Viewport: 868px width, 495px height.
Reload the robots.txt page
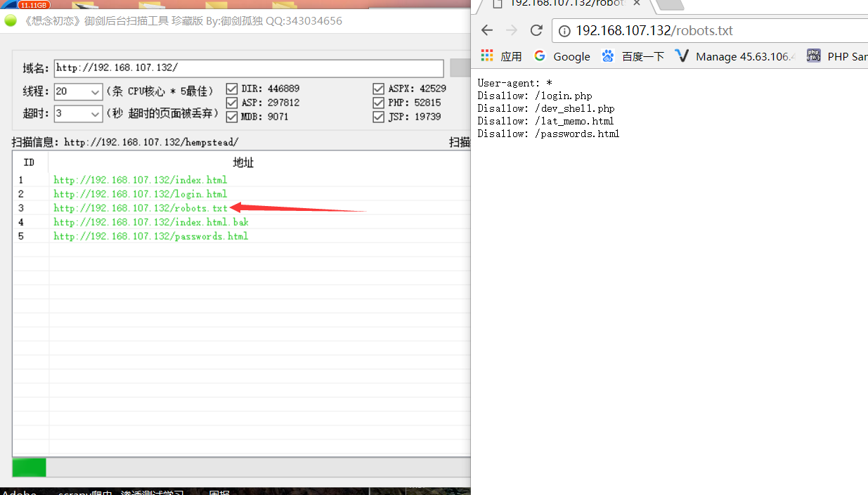coord(536,30)
